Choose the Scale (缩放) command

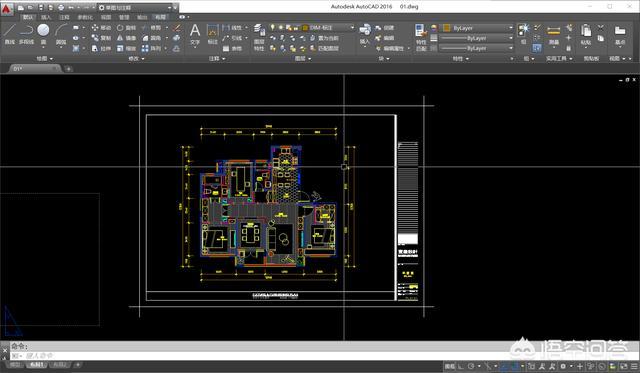[x=126, y=48]
